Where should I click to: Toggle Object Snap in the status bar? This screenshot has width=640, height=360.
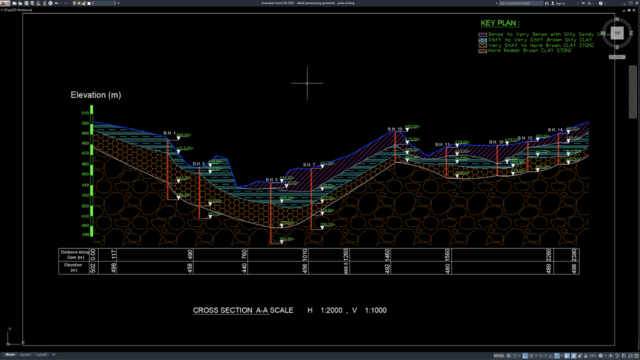click(557, 356)
